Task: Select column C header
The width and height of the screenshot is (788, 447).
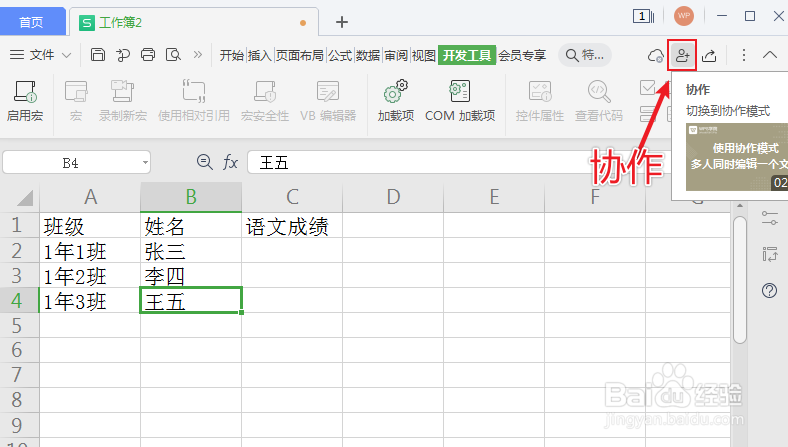Action: click(x=292, y=197)
